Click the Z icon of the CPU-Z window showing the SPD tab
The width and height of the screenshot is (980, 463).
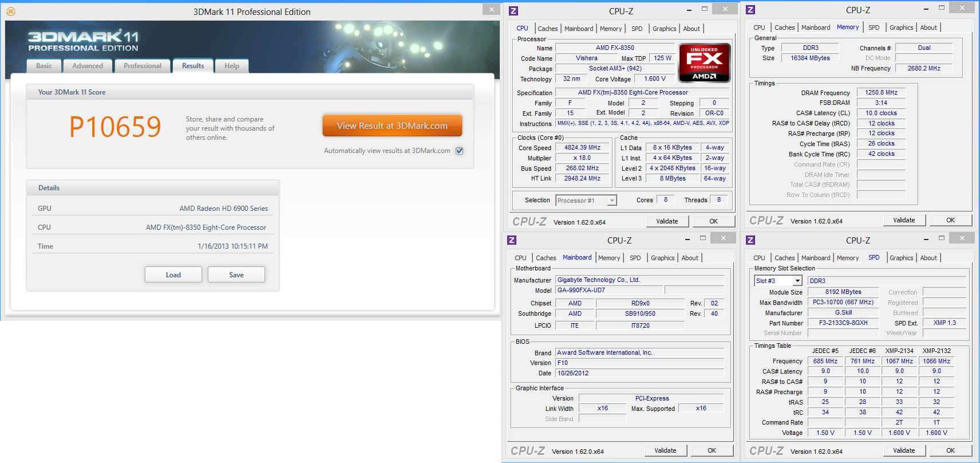pyautogui.click(x=750, y=240)
